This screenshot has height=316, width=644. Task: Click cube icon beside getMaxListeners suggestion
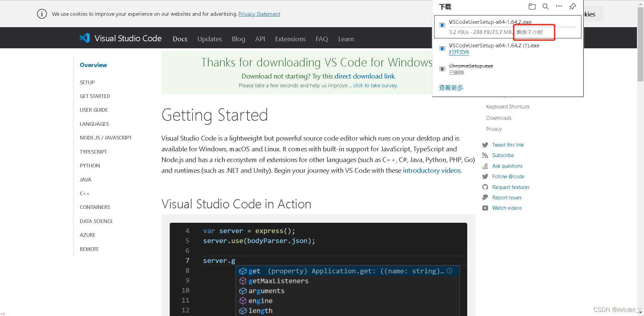(x=243, y=281)
